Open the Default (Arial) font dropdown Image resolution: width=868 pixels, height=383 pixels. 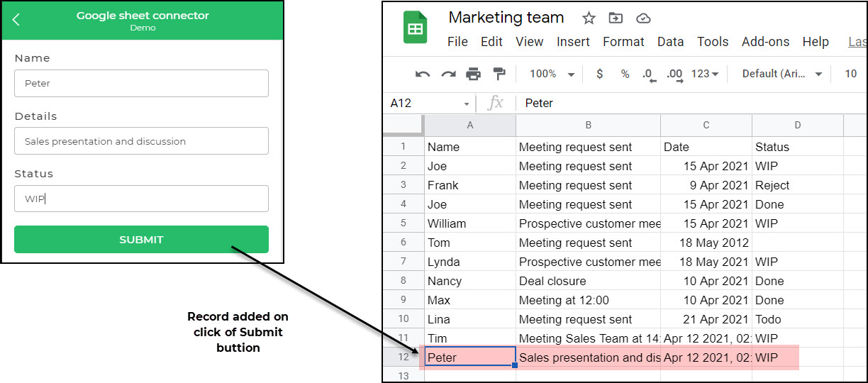tap(782, 74)
